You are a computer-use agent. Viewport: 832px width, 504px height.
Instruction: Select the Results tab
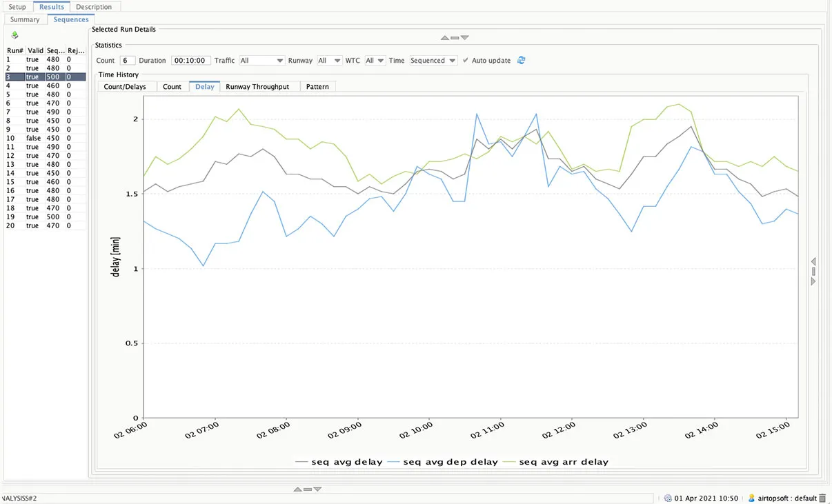(52, 7)
